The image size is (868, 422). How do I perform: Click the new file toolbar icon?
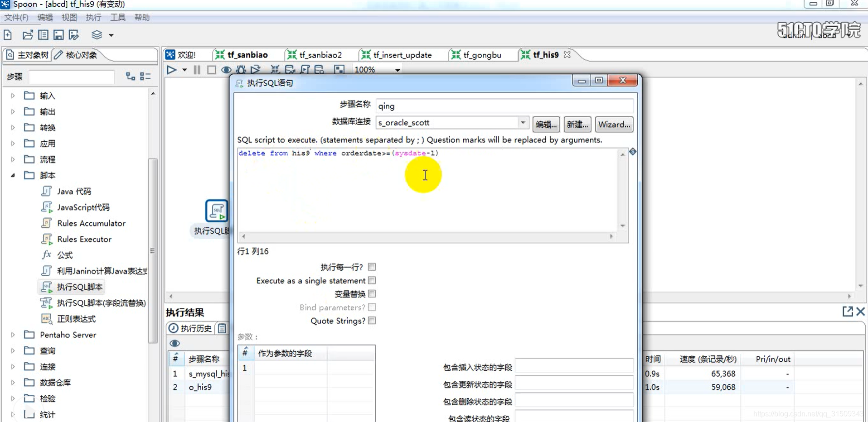[x=8, y=35]
